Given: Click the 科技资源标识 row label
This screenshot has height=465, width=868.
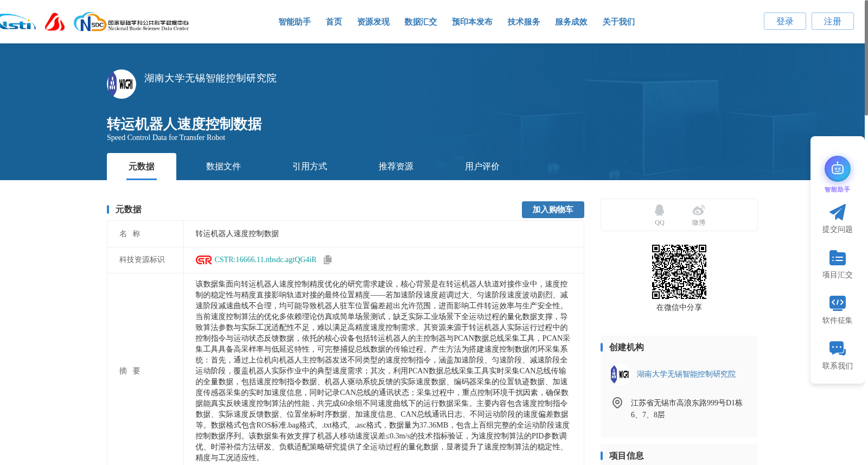Looking at the screenshot, I should (x=142, y=260).
